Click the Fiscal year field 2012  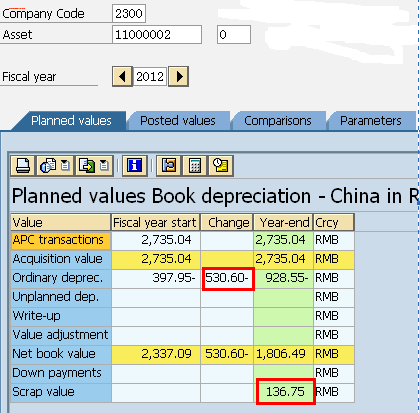[x=150, y=77]
